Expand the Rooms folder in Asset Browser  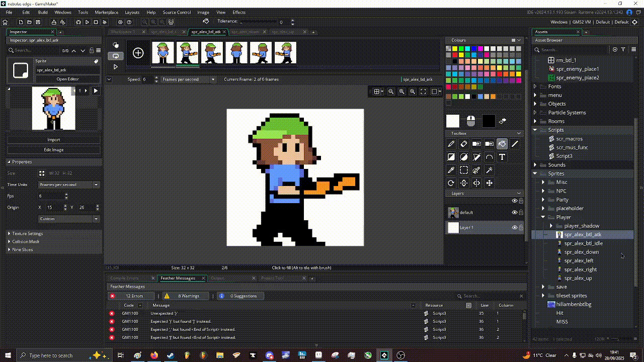[535, 121]
